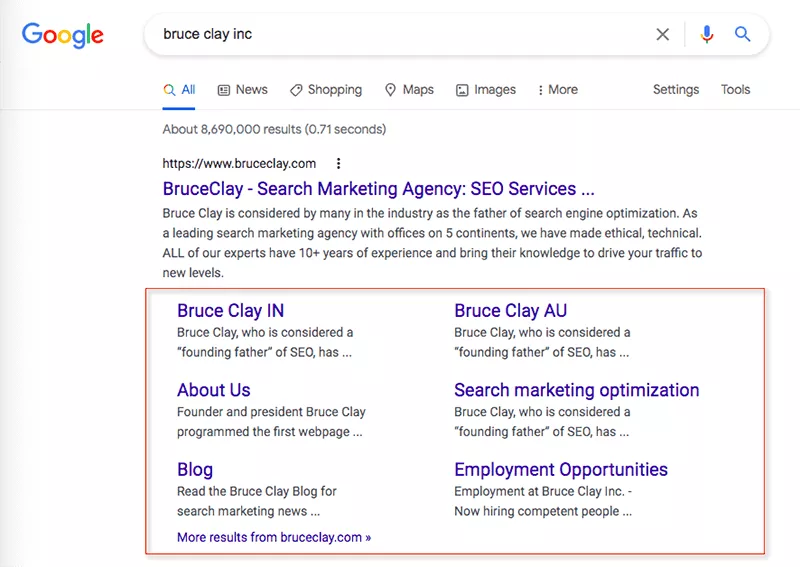Start voice search with the microphone
Screen dimensions: 800x567
point(707,35)
